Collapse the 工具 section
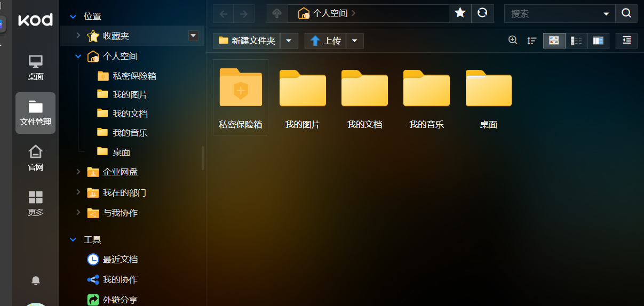This screenshot has height=306, width=644. 73,240
